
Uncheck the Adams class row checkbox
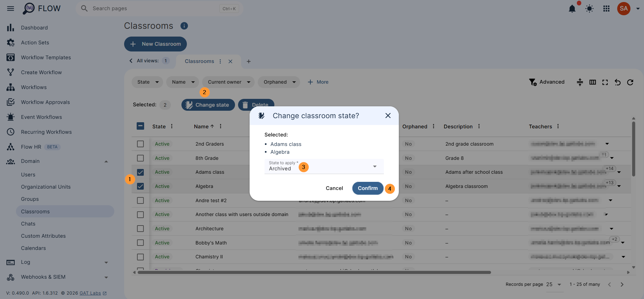(140, 172)
